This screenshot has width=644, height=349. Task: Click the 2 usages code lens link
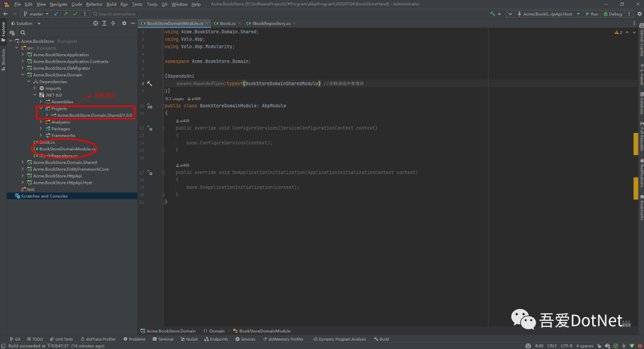[175, 98]
